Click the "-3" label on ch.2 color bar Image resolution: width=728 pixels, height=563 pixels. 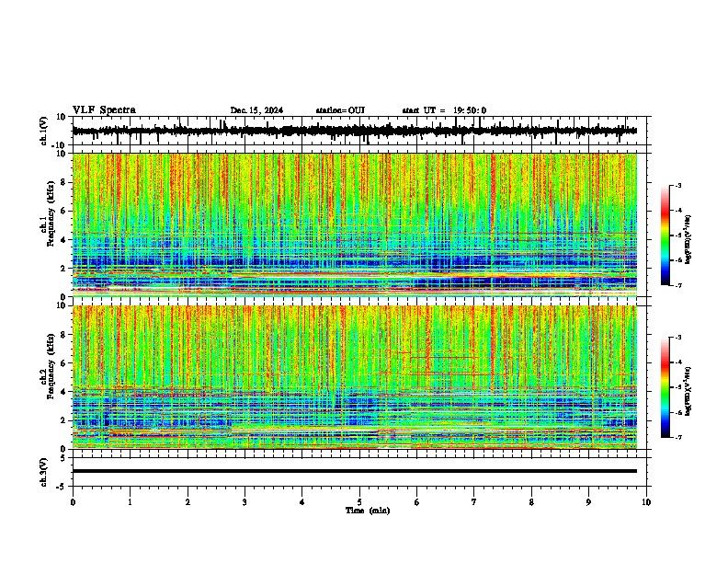pos(678,338)
